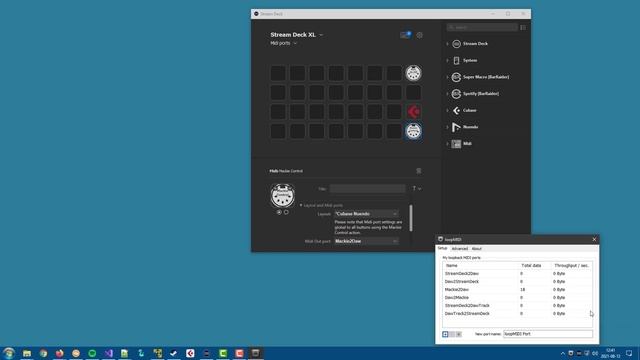Select the DawTrack2StreamDeck port row
The height and width of the screenshot is (360, 640).
(517, 313)
